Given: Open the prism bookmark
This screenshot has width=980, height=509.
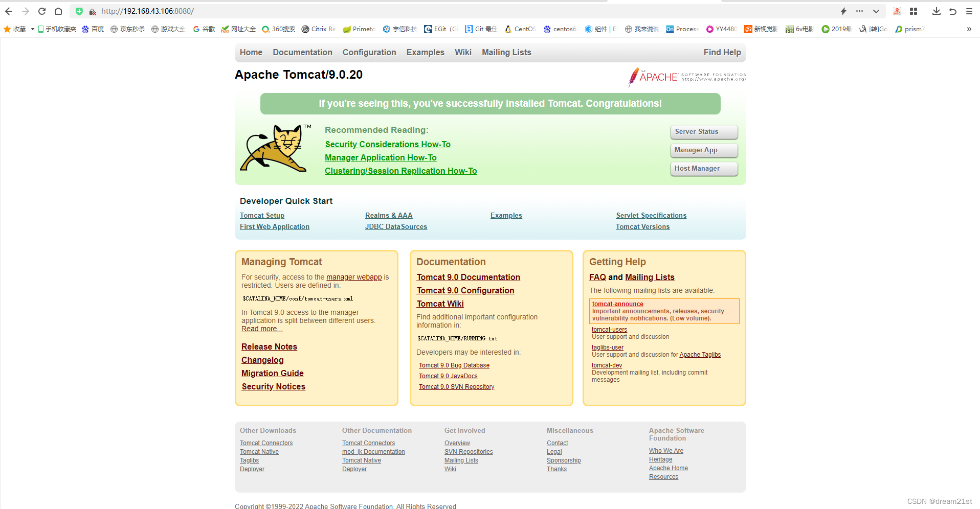Looking at the screenshot, I should pos(910,29).
